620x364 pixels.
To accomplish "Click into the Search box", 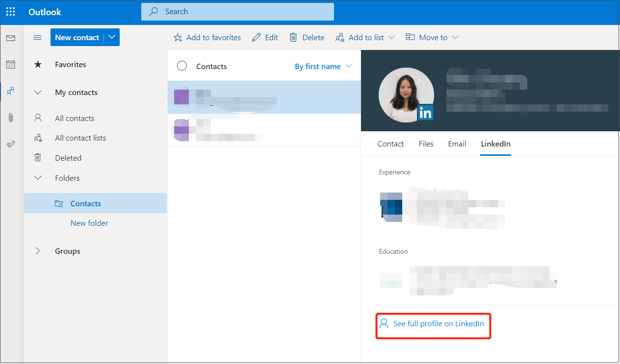I will [x=237, y=12].
